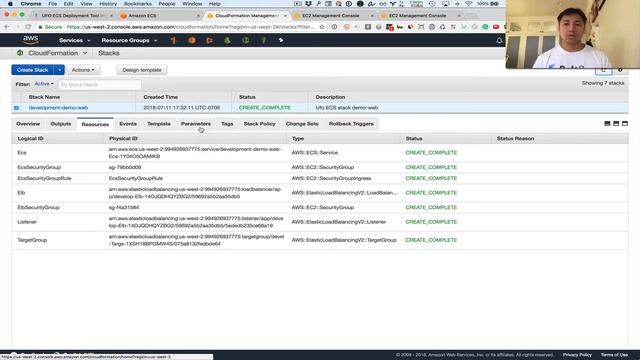Click the last green pinned service icon
640x360 pixels.
264,40
